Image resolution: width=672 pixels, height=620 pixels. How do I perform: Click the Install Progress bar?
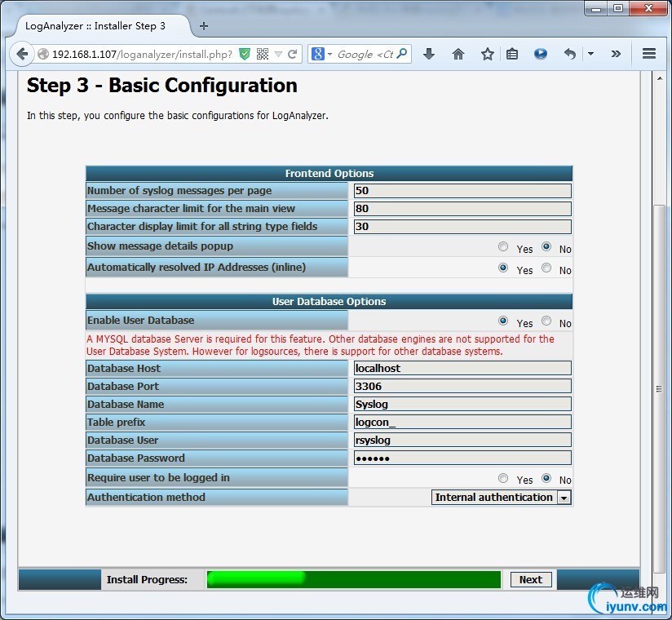pos(354,580)
